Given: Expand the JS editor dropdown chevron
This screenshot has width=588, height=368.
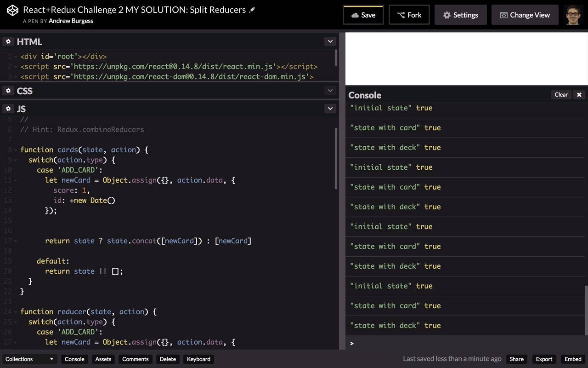Looking at the screenshot, I should click(x=330, y=109).
